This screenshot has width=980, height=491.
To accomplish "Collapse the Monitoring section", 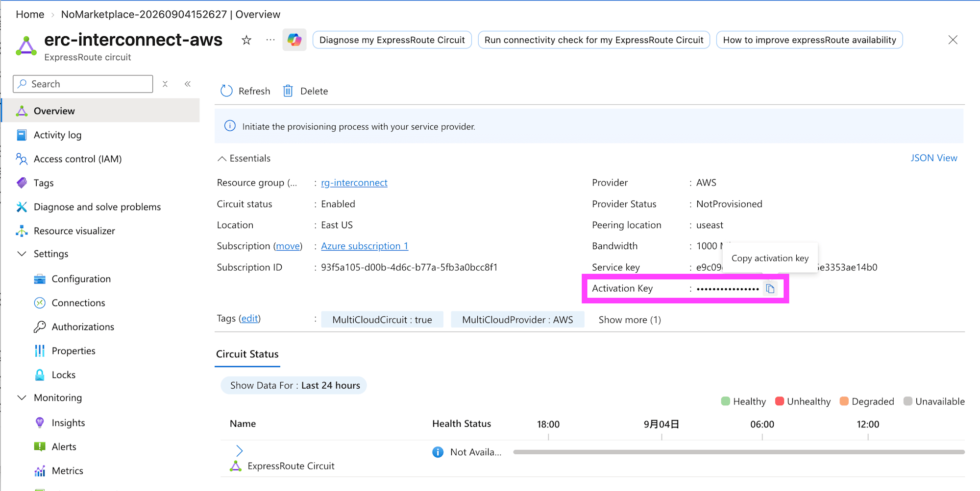I will [x=22, y=397].
